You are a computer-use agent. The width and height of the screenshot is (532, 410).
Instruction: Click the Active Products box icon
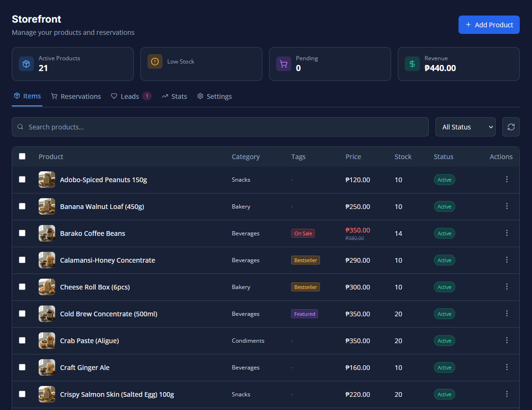tap(26, 64)
